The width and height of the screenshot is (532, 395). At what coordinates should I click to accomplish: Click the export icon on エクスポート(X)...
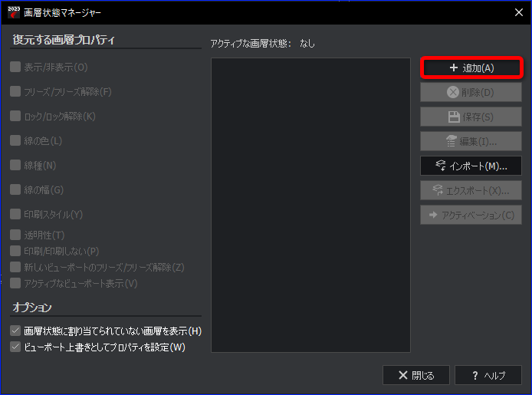pos(438,190)
